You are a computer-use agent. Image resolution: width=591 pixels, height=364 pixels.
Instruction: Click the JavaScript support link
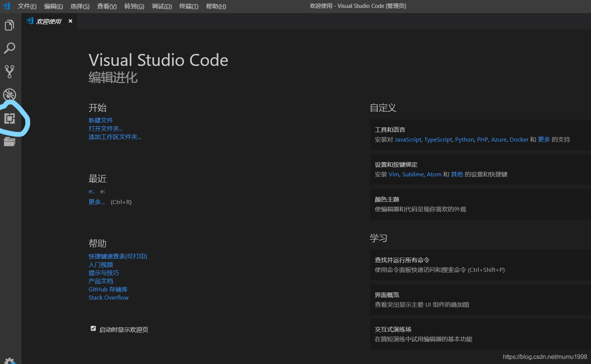pos(408,139)
